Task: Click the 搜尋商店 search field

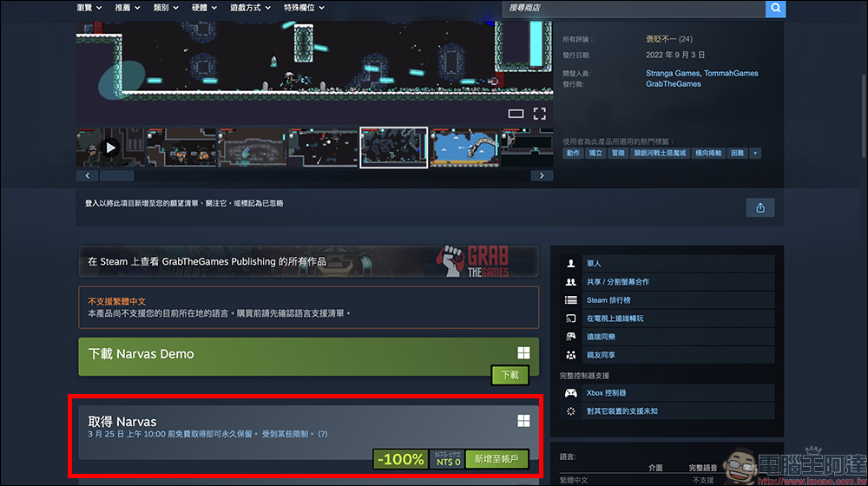Action: tap(634, 9)
